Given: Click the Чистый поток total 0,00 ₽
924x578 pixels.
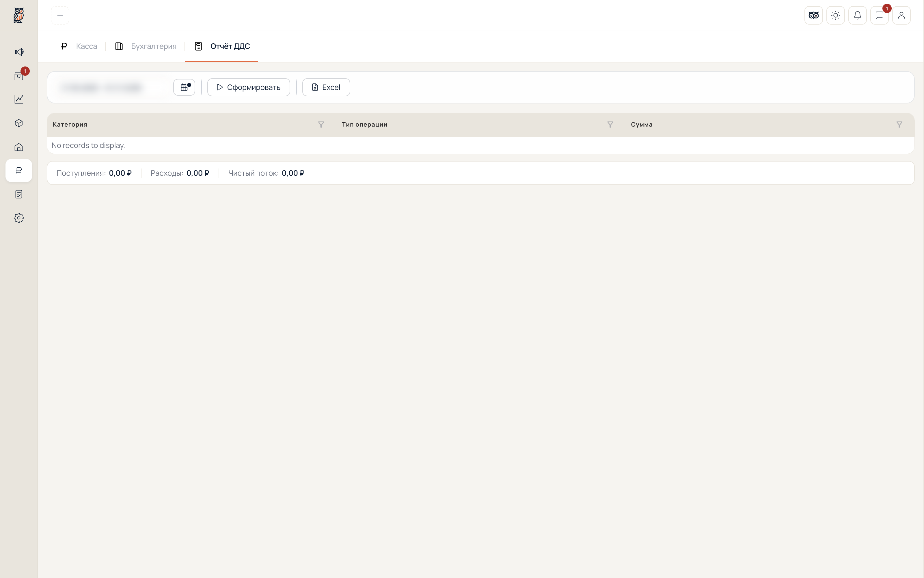Looking at the screenshot, I should [293, 173].
